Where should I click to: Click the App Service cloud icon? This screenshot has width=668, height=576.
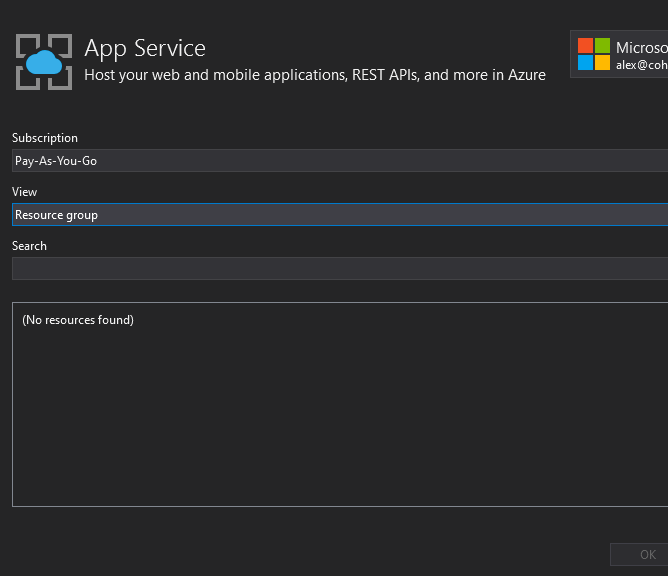(x=44, y=63)
